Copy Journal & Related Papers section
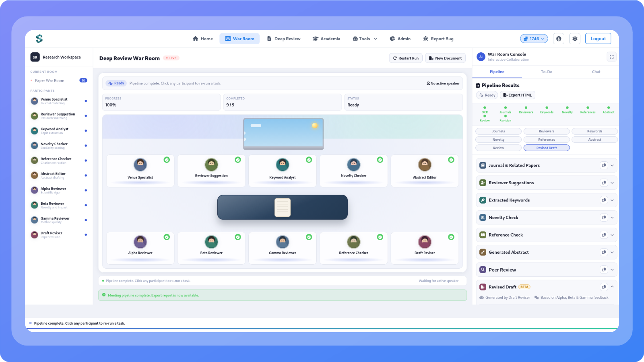Screen dimensions: 644x362 [604, 165]
